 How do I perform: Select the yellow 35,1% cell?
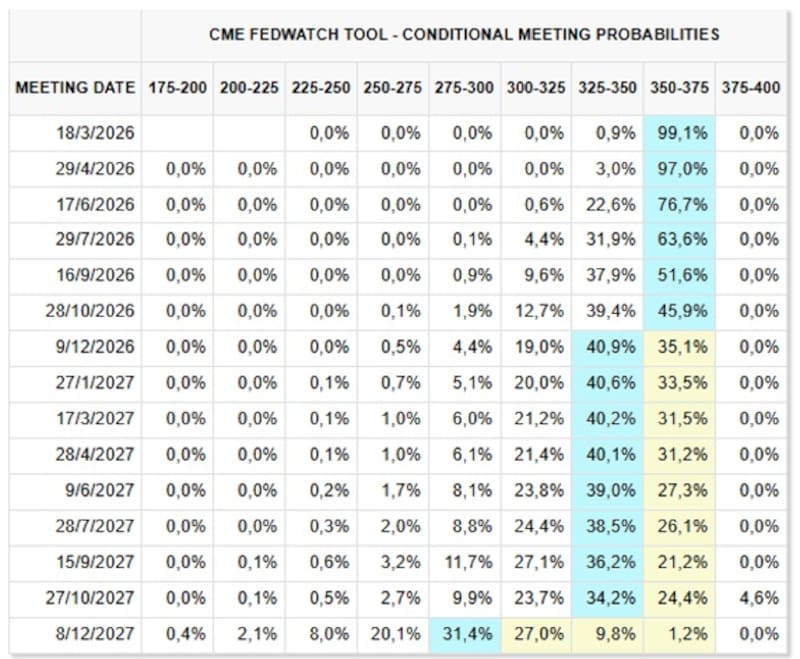pyautogui.click(x=679, y=347)
